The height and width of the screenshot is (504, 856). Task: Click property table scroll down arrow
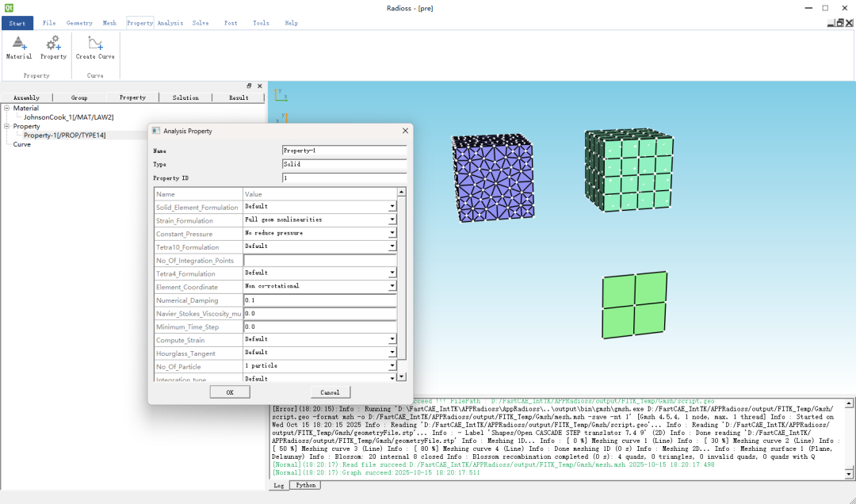[x=402, y=376]
